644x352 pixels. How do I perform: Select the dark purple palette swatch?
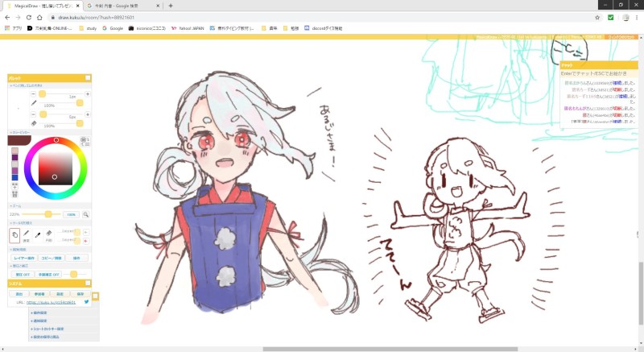pyautogui.click(x=14, y=157)
